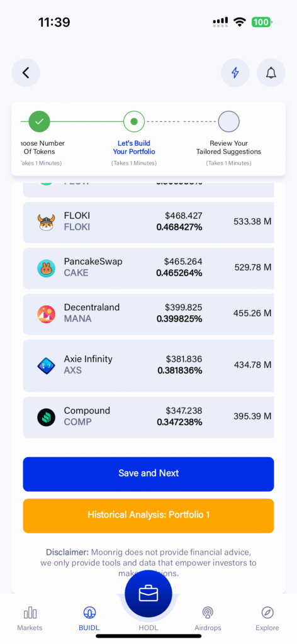Tap the Decentraland MANA logo
297x644 pixels.
pos(47,314)
